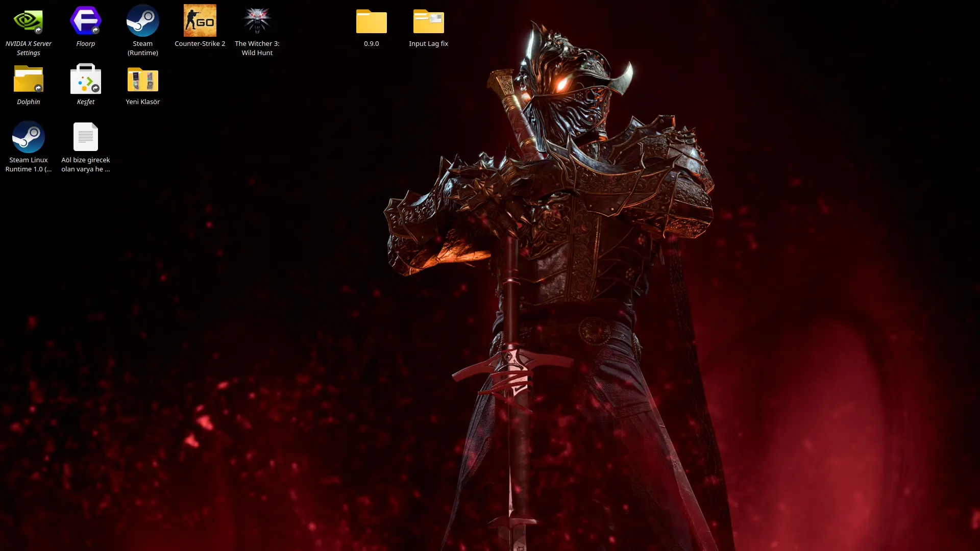This screenshot has height=551, width=980.
Task: Click the "Aöl bize girecek olan varya he ..." label
Action: tap(86, 165)
